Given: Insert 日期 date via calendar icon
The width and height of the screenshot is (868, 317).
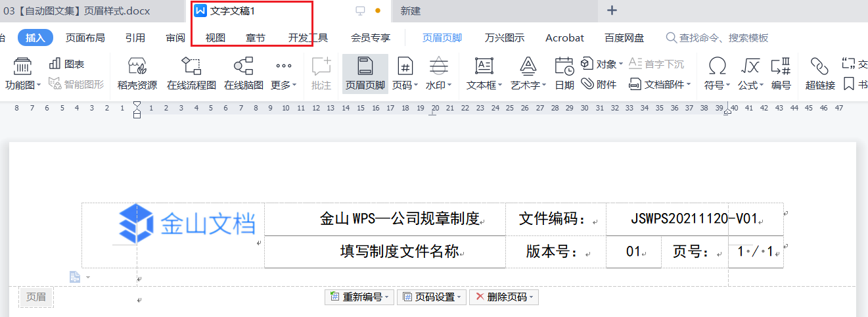Looking at the screenshot, I should point(564,73).
